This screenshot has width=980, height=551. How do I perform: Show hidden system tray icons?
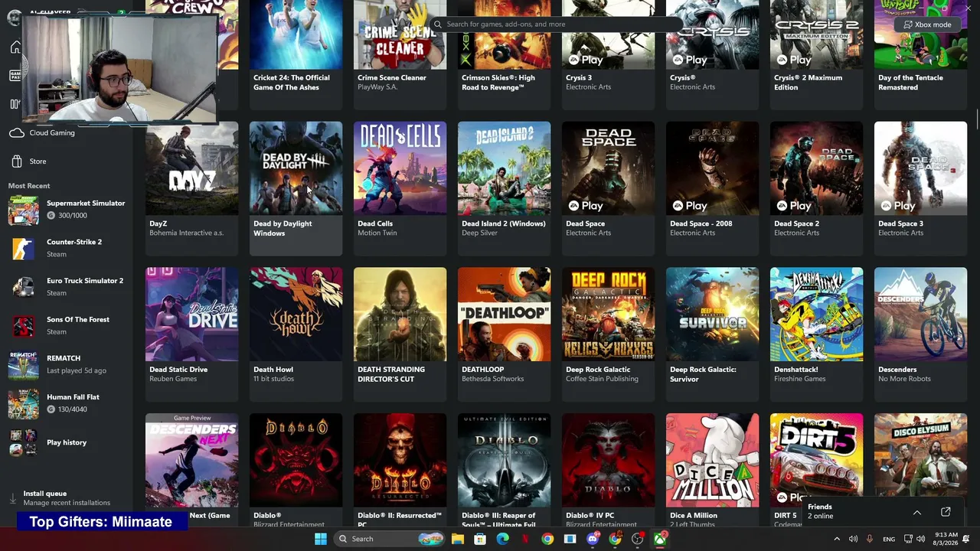[836, 539]
